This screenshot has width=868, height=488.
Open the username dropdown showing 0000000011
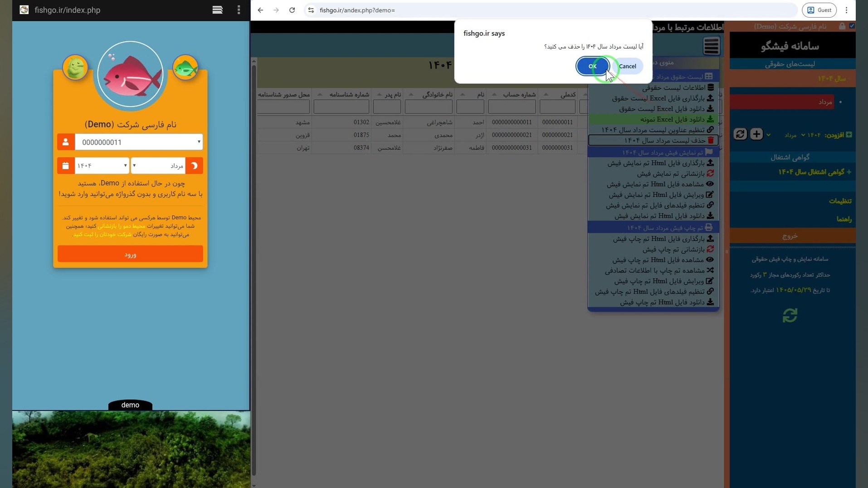(x=139, y=142)
